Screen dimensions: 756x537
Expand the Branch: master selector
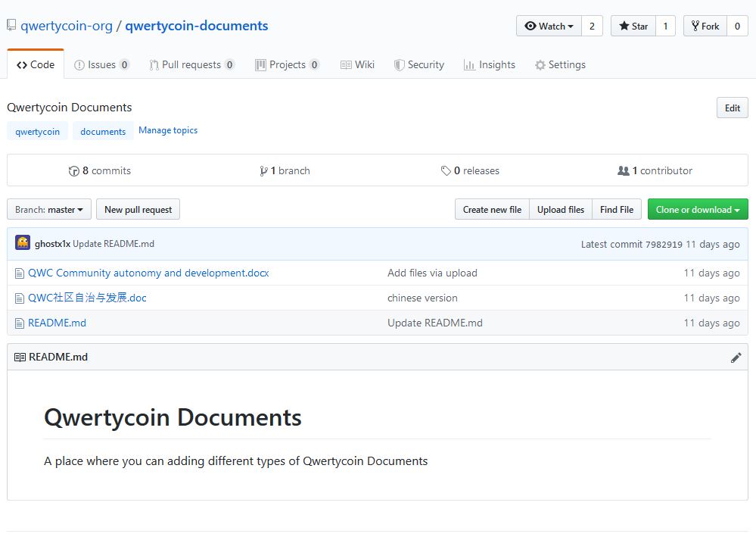coord(49,209)
